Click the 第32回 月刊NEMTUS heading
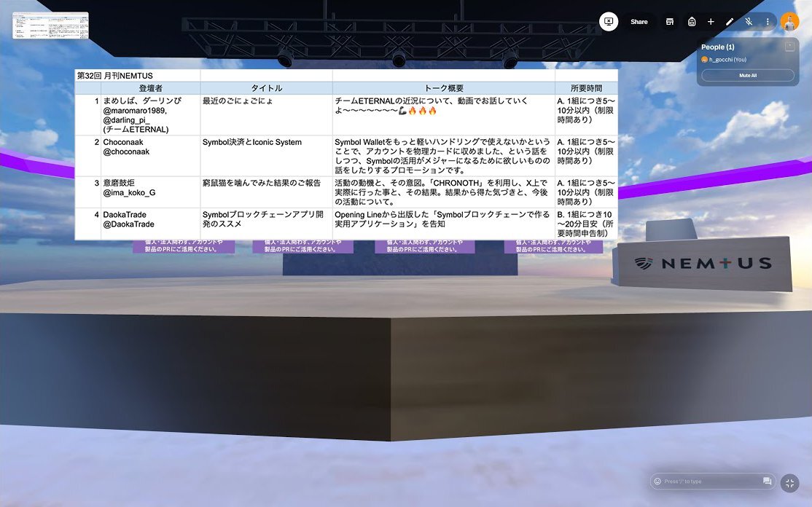This screenshot has height=507, width=812. click(x=115, y=76)
